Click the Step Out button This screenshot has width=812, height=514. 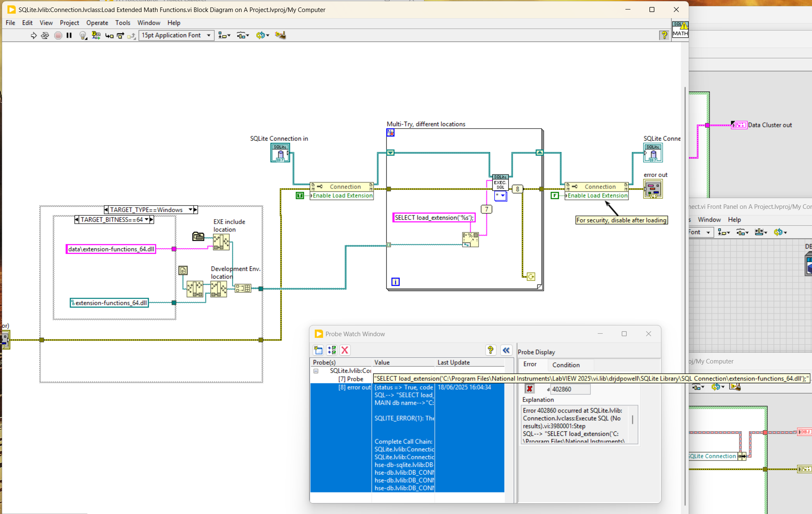click(132, 36)
